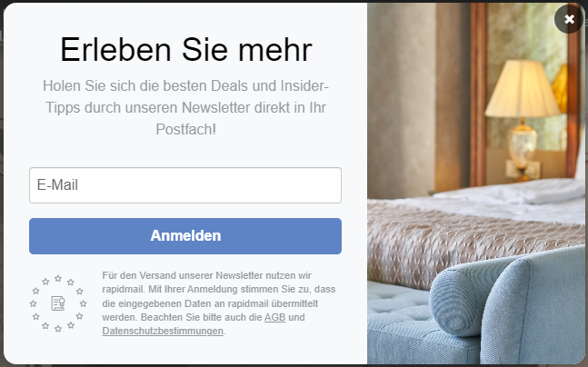Click the blue Anmelden button

[x=185, y=236]
